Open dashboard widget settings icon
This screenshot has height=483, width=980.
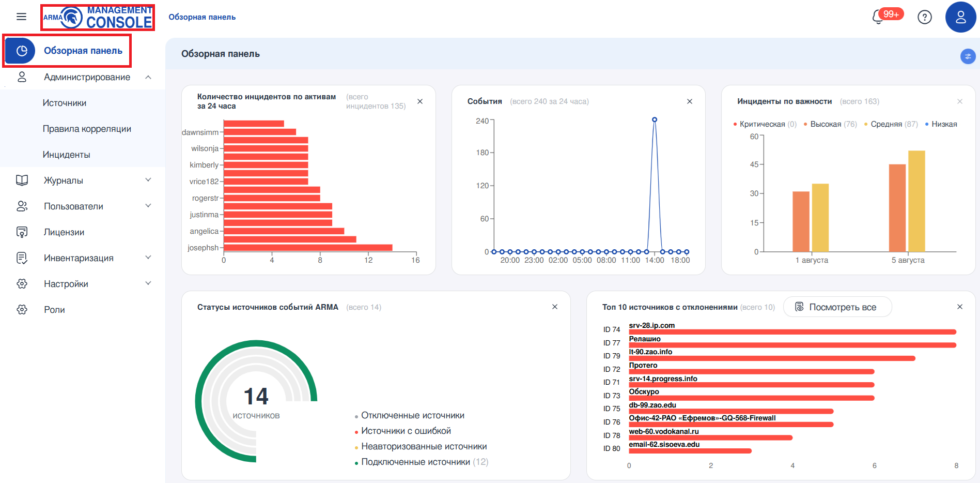968,56
